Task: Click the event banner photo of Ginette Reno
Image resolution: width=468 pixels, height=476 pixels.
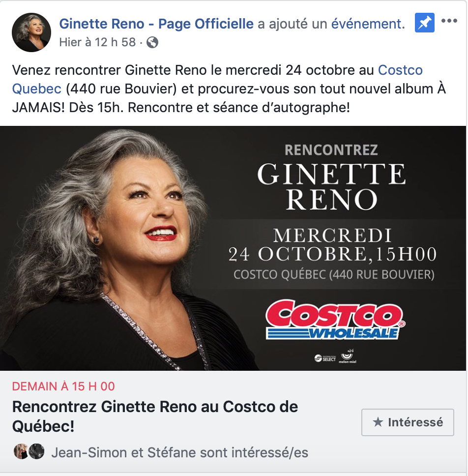Action: pyautogui.click(x=233, y=248)
